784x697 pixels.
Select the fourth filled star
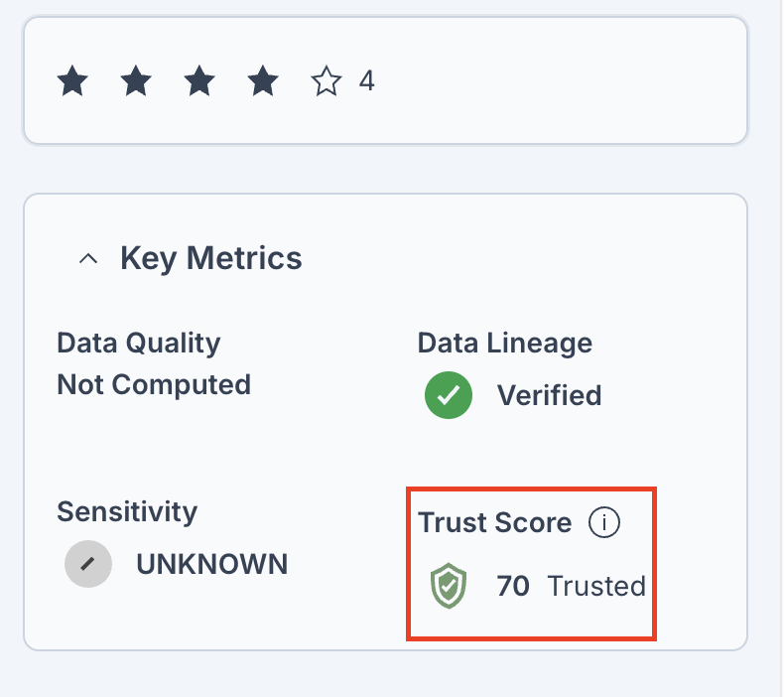tap(263, 80)
